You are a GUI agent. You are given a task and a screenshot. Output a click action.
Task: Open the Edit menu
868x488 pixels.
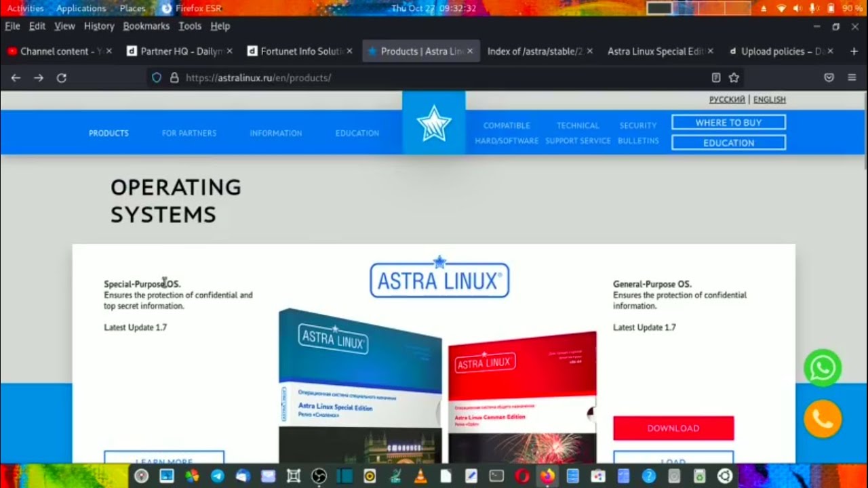(37, 26)
